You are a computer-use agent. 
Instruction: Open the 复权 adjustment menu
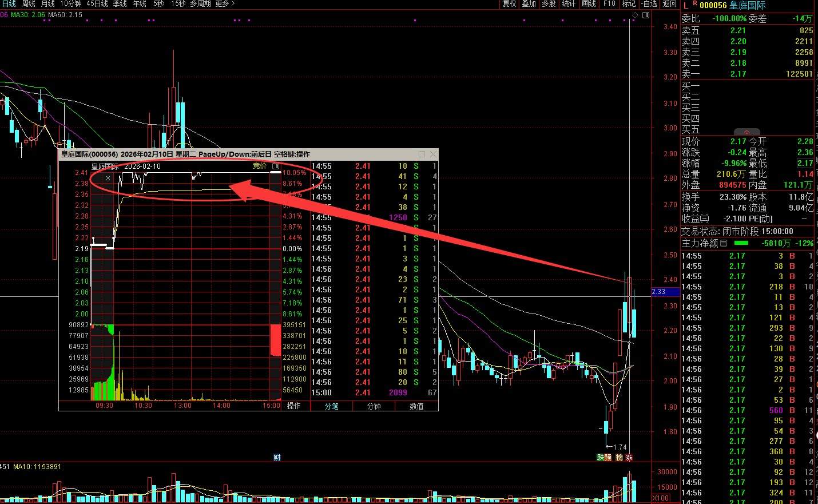coord(509,3)
